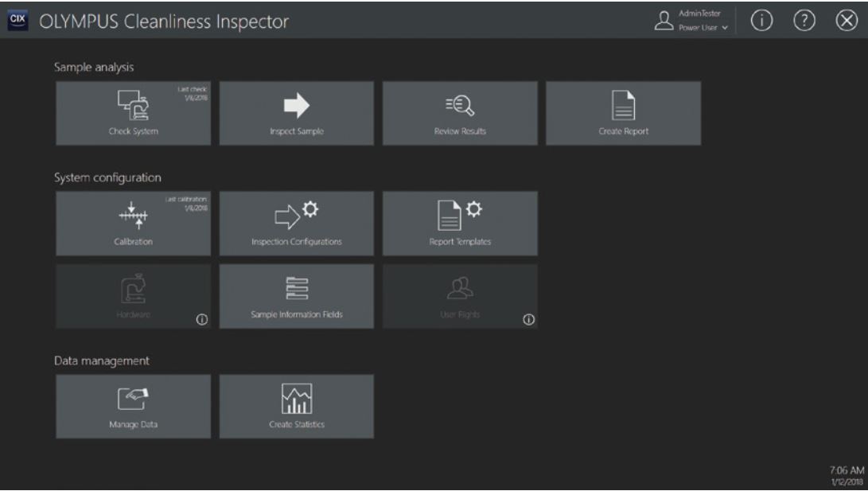
Task: Open Inspection Configurations tile
Action: pyautogui.click(x=296, y=224)
